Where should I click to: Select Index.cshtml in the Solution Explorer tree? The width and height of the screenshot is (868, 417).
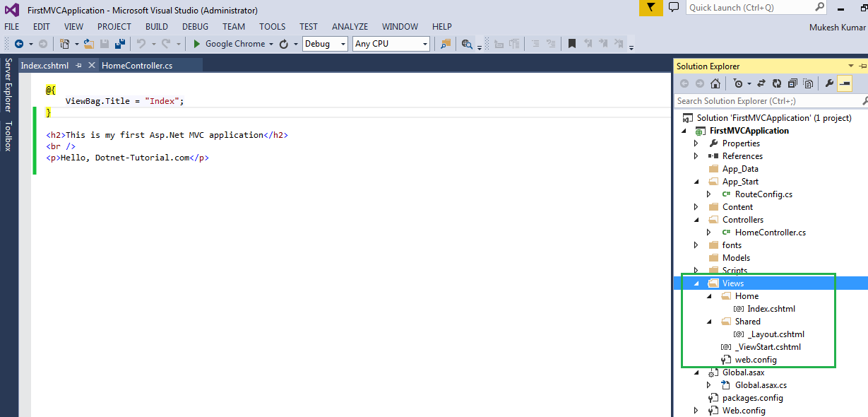point(771,309)
